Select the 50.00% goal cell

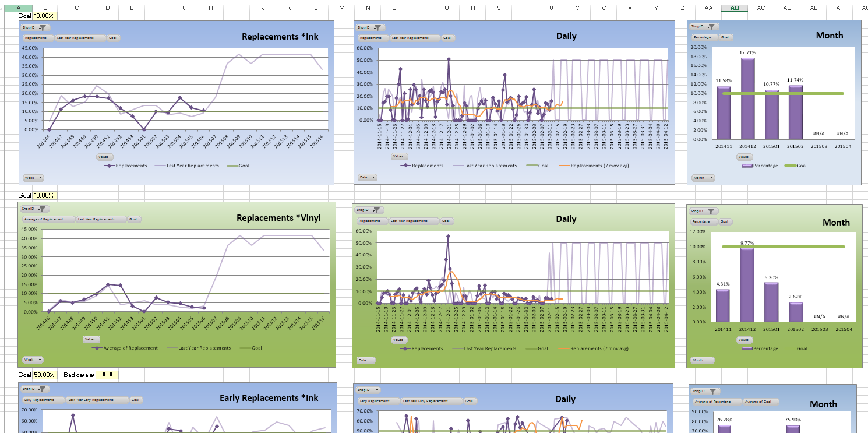pos(45,375)
